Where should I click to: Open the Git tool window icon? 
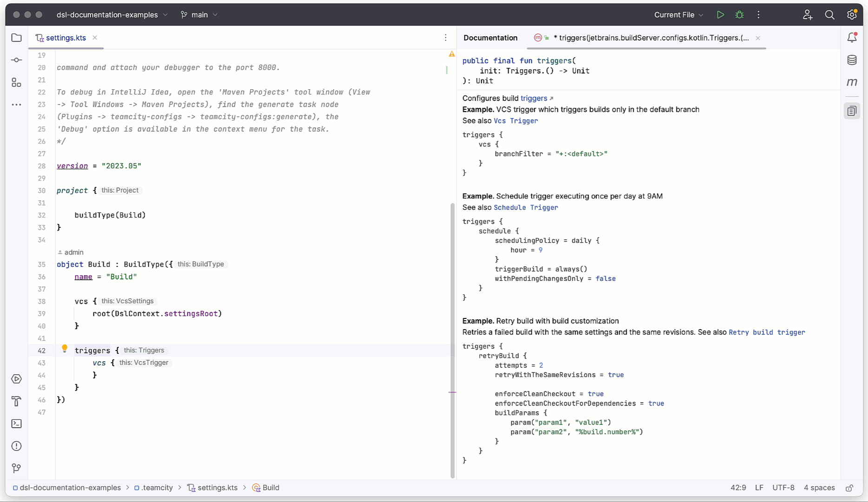click(16, 468)
